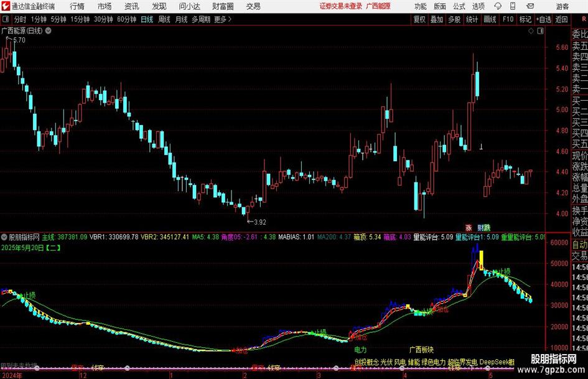The image size is (588, 379).
Task: Open the 公式 menu
Action: [x=459, y=6]
